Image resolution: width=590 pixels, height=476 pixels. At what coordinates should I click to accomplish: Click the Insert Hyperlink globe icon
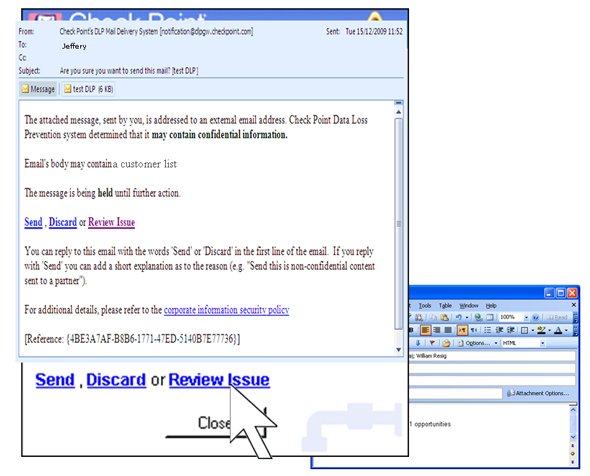(x=478, y=317)
